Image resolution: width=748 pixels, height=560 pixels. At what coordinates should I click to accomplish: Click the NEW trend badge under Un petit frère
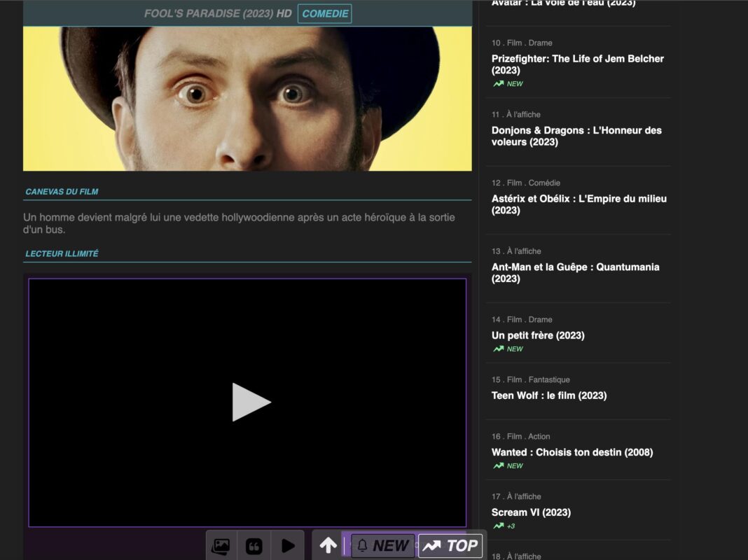pos(508,349)
